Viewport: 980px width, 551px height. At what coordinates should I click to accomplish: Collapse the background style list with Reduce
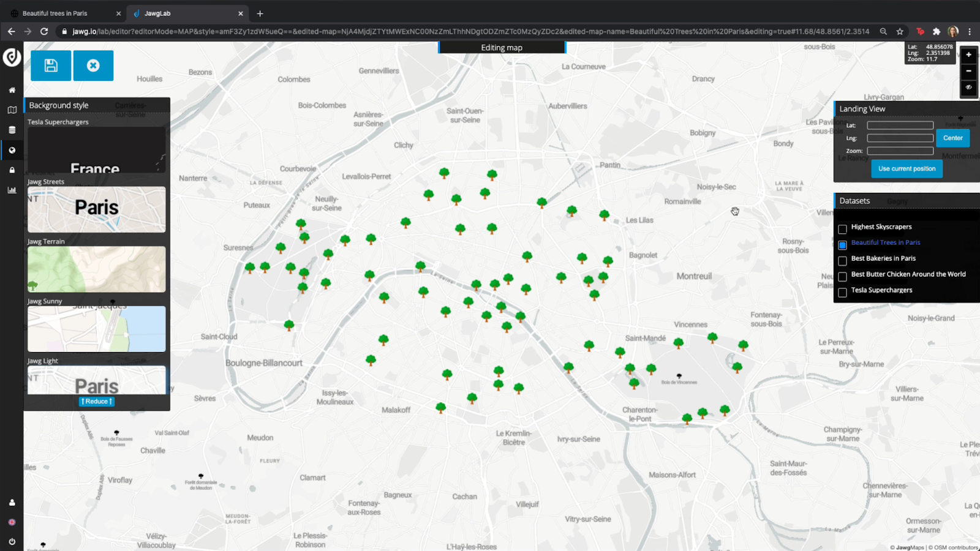(97, 402)
